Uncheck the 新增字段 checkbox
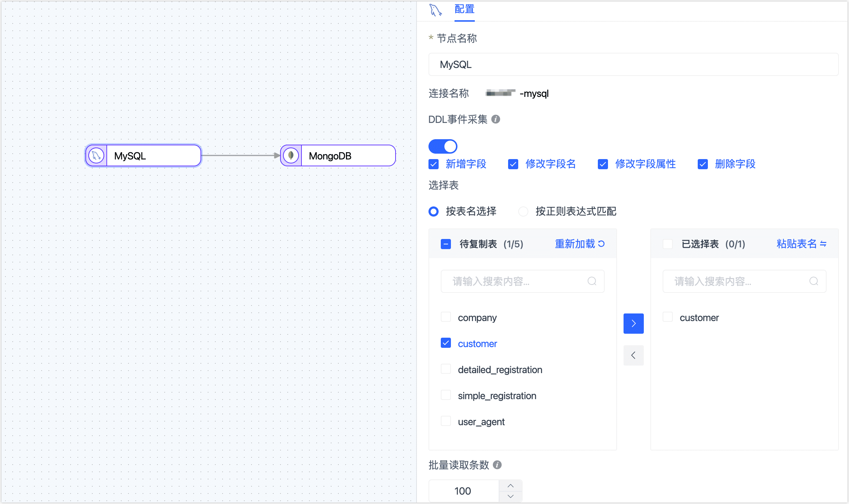This screenshot has width=849, height=504. (x=434, y=164)
